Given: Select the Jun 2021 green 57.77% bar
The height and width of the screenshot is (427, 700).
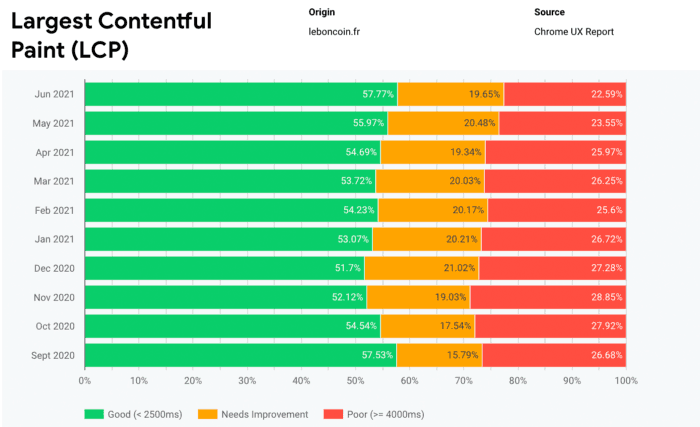Looking at the screenshot, I should pos(240,94).
